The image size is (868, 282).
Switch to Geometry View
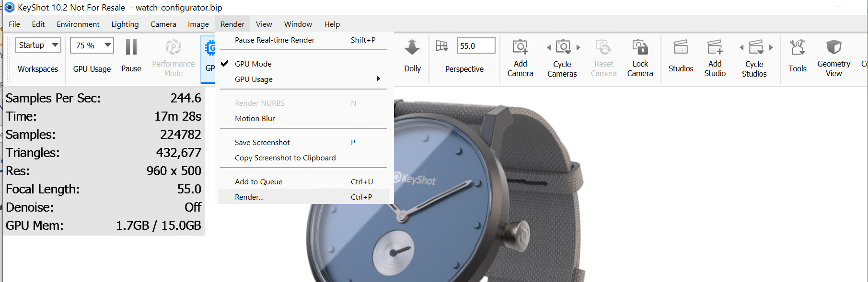(x=833, y=47)
